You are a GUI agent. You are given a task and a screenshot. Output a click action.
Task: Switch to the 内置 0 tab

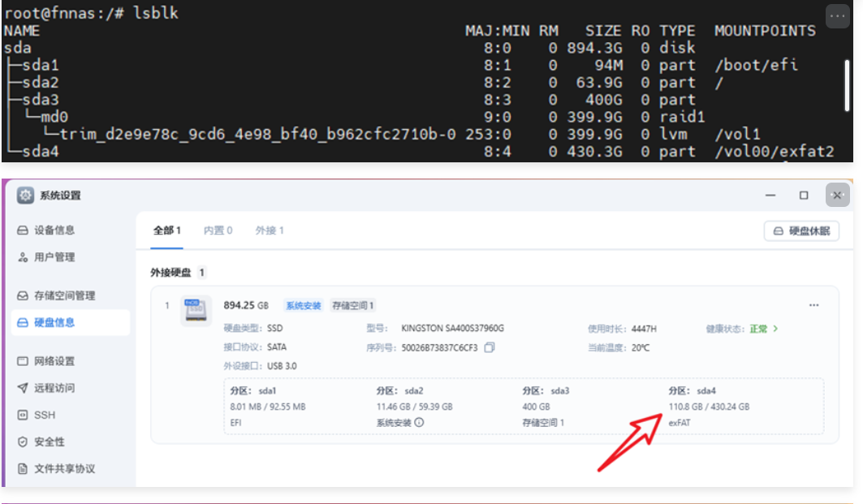tap(218, 230)
